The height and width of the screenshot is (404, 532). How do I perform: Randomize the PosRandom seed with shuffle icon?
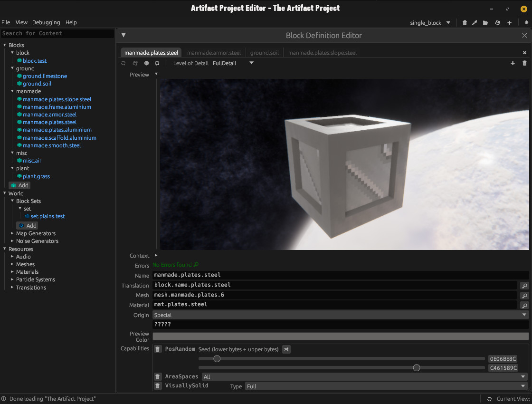(286, 349)
